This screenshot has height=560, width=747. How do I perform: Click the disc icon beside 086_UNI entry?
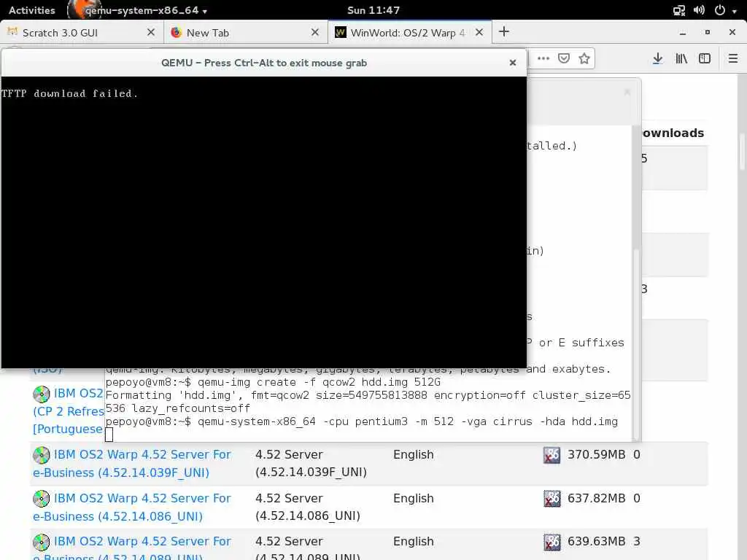(42, 499)
